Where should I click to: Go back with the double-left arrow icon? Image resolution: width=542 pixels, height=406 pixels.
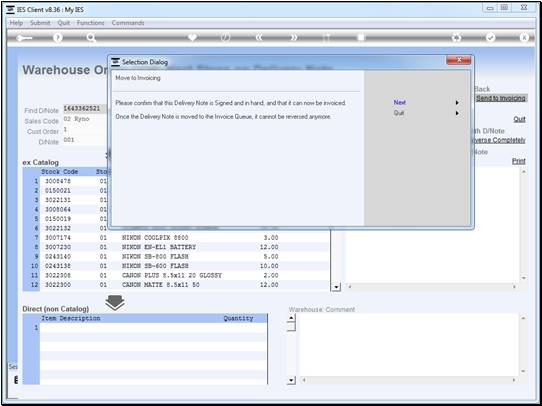pyautogui.click(x=259, y=38)
